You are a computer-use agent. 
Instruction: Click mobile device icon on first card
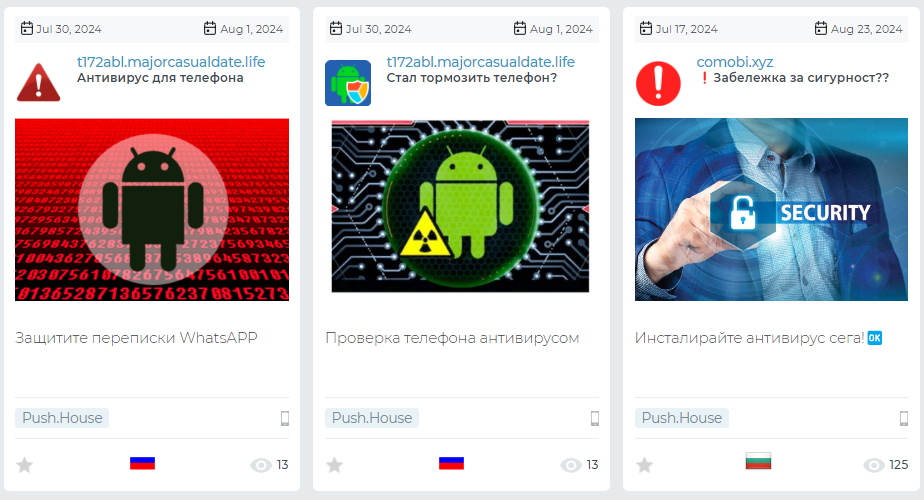coord(285,418)
